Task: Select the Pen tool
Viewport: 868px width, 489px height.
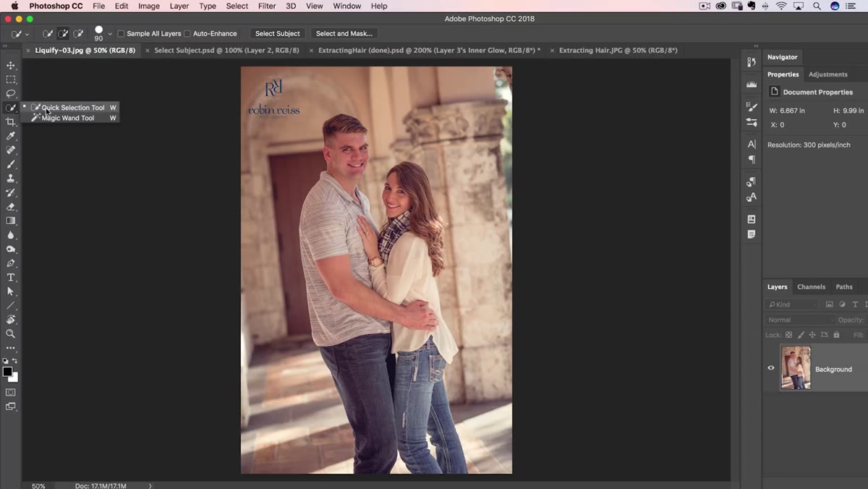Action: pos(11,263)
